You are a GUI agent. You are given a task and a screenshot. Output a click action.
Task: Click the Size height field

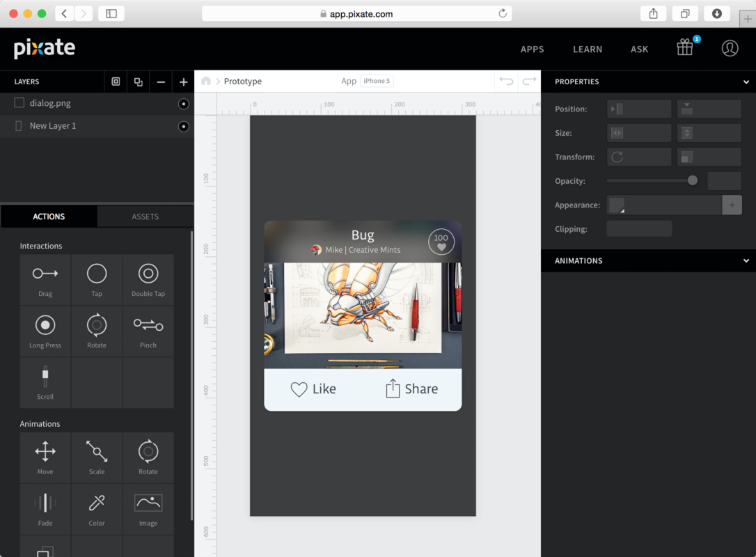(x=709, y=133)
